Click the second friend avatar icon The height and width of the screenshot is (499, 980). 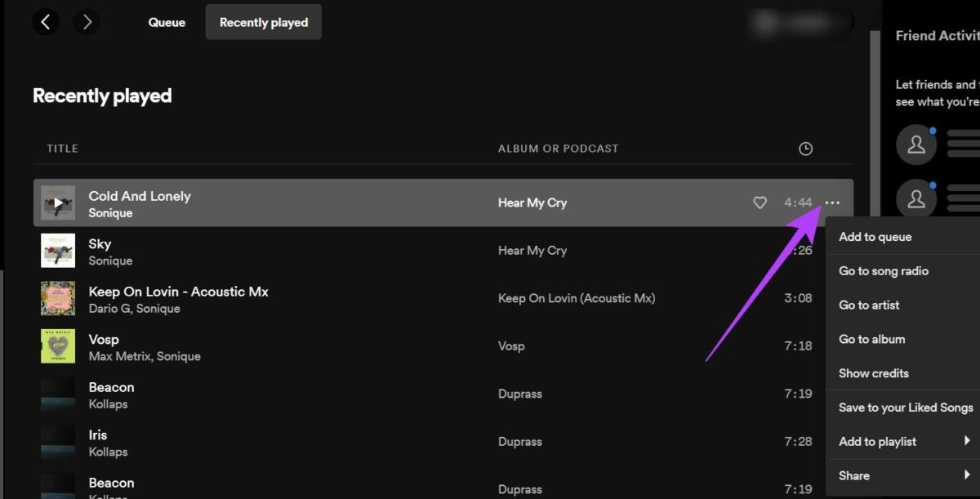[916, 198]
